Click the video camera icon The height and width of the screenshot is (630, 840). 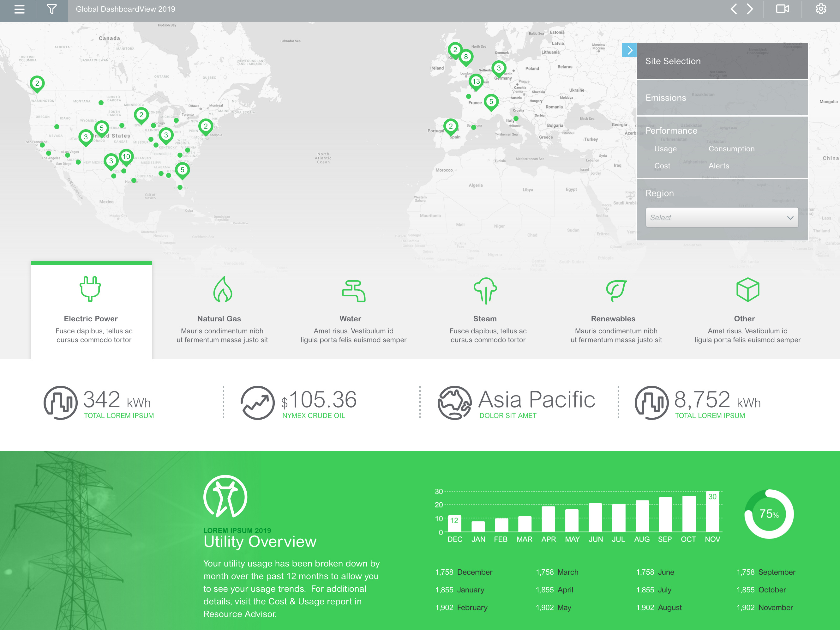click(x=782, y=9)
